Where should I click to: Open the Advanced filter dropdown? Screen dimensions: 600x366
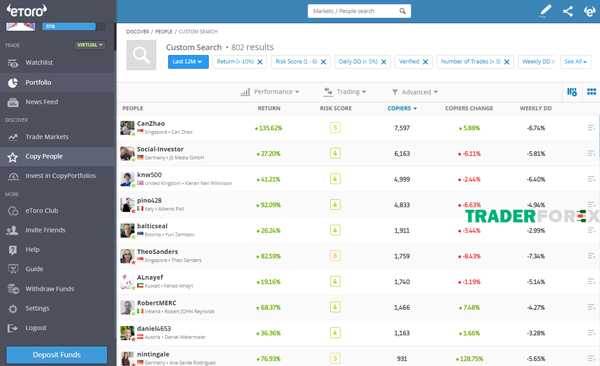coord(415,92)
